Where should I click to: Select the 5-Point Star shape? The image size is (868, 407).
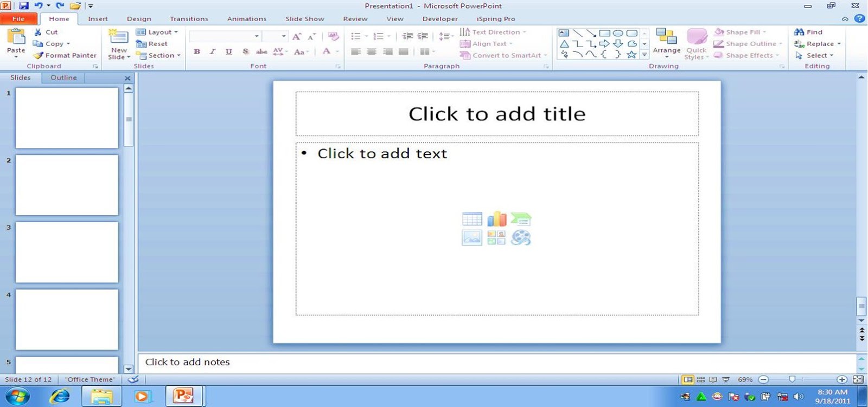631,55
